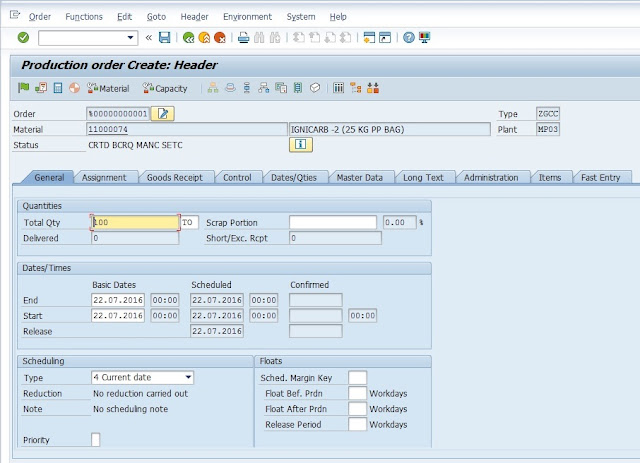Save the production order
640x463 pixels.
[x=164, y=38]
